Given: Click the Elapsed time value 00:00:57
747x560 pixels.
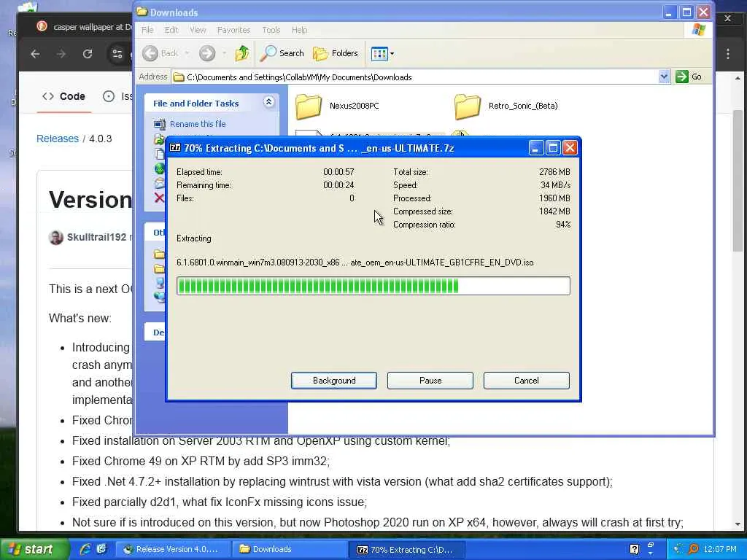Looking at the screenshot, I should tap(338, 172).
